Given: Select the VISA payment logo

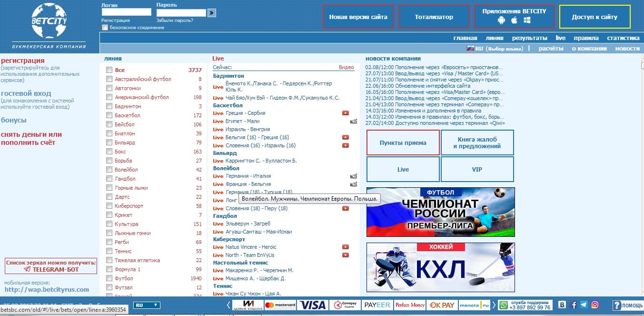Looking at the screenshot, I should (x=313, y=305).
